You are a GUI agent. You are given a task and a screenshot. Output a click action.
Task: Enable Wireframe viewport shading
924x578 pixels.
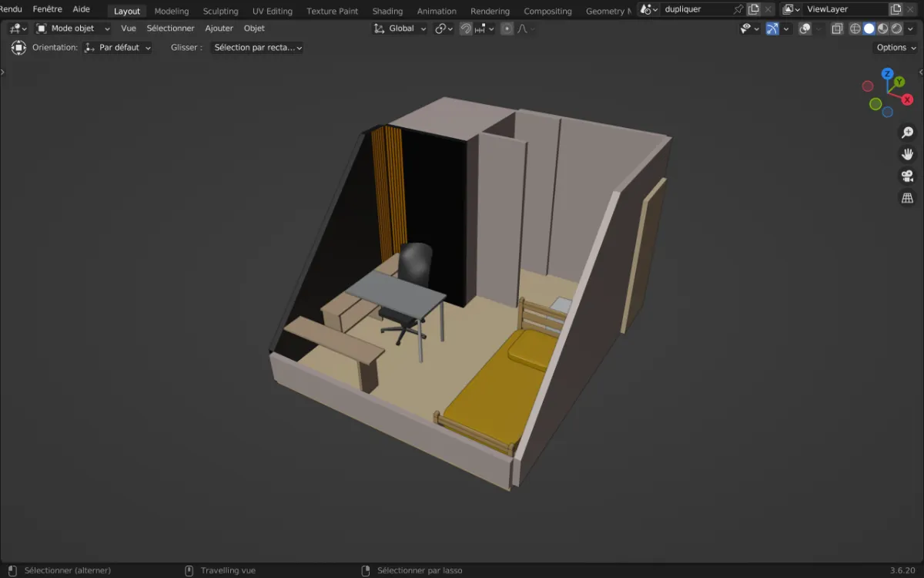pos(856,29)
